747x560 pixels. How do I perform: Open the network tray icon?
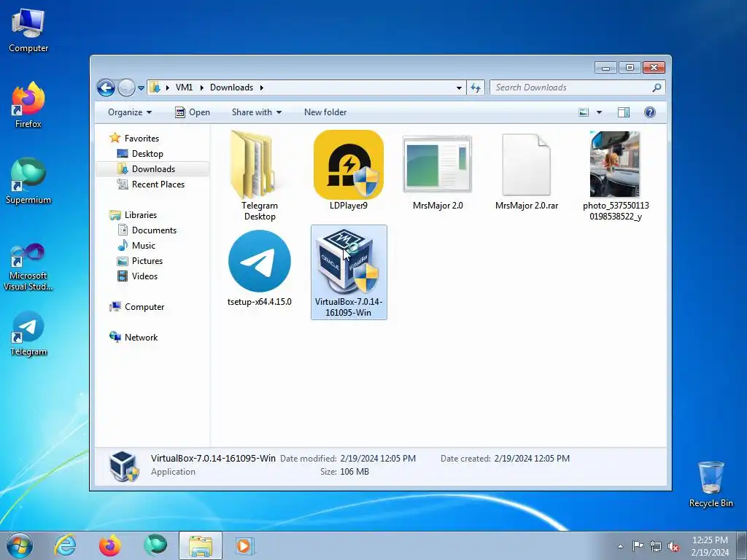[656, 546]
